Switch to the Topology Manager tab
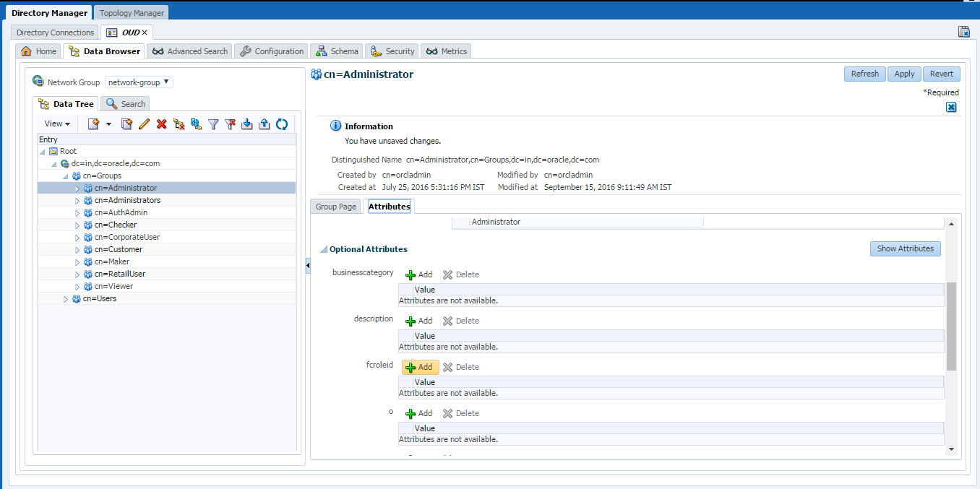980x489 pixels. click(x=132, y=13)
